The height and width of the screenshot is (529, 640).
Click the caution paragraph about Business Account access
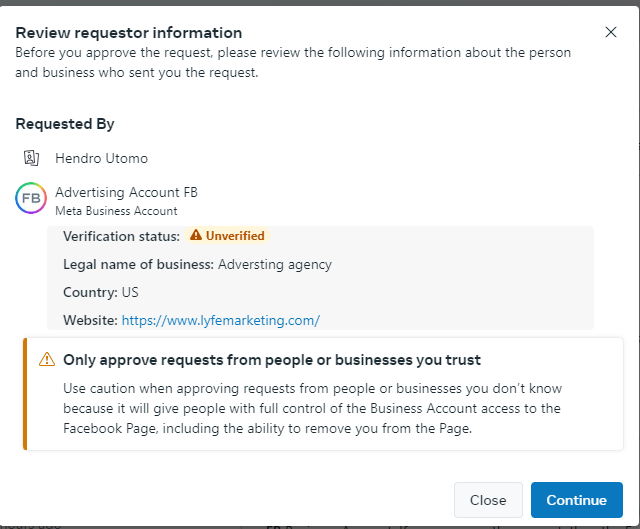tap(313, 408)
